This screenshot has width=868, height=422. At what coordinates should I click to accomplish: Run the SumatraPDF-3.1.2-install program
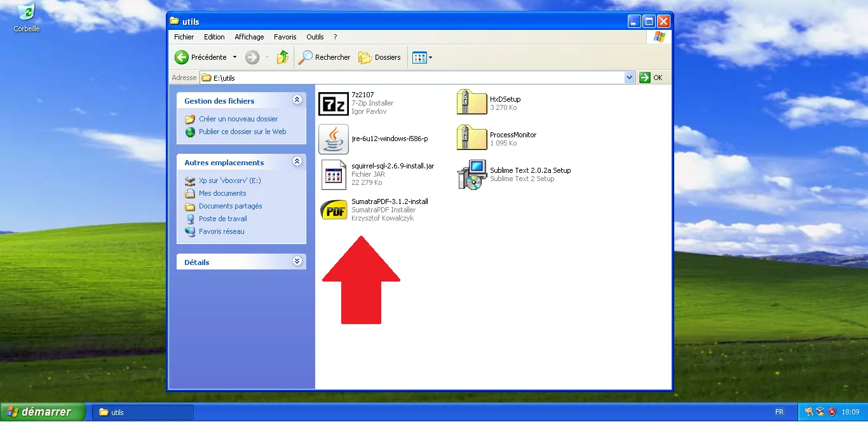(333, 210)
